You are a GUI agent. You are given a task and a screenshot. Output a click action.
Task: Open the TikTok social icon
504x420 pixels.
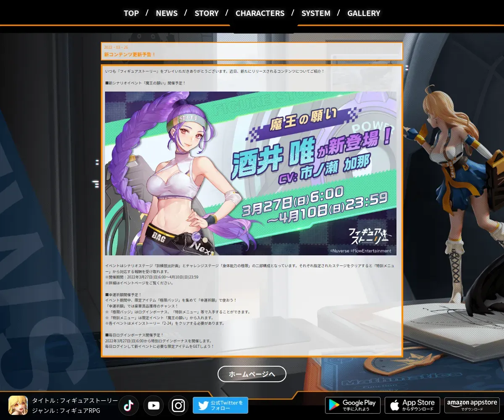click(129, 405)
